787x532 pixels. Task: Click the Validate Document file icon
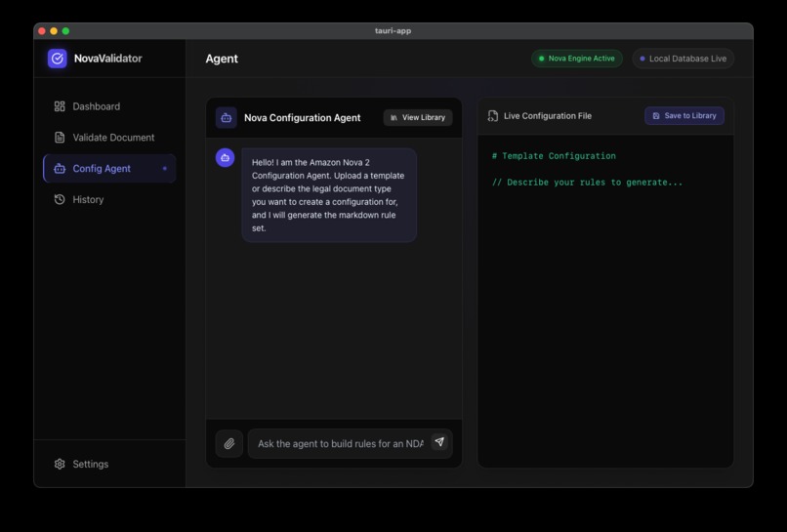point(60,138)
